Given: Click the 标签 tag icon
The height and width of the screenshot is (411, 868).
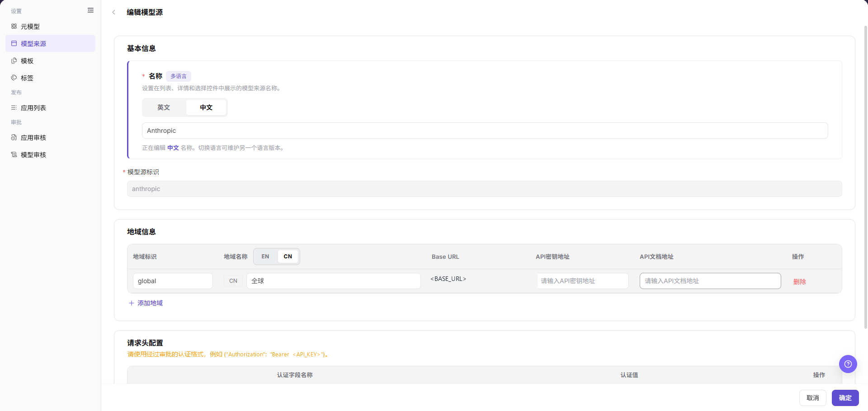Looking at the screenshot, I should 14,78.
